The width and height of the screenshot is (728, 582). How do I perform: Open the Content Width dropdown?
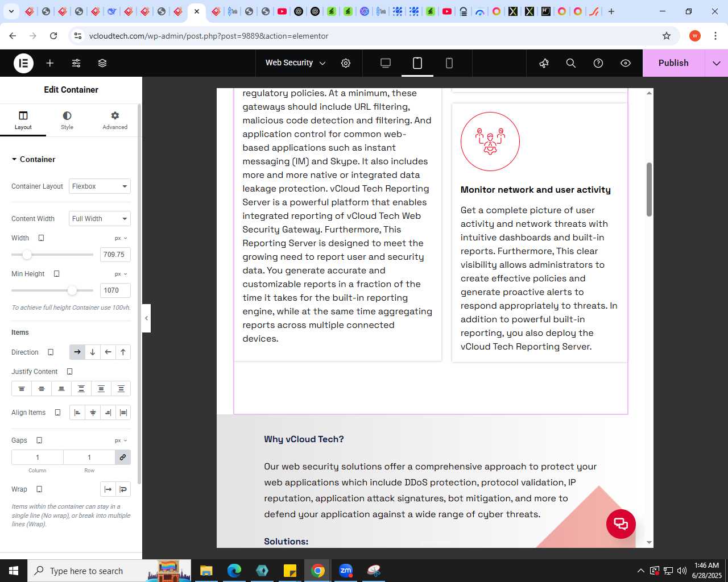pyautogui.click(x=100, y=219)
